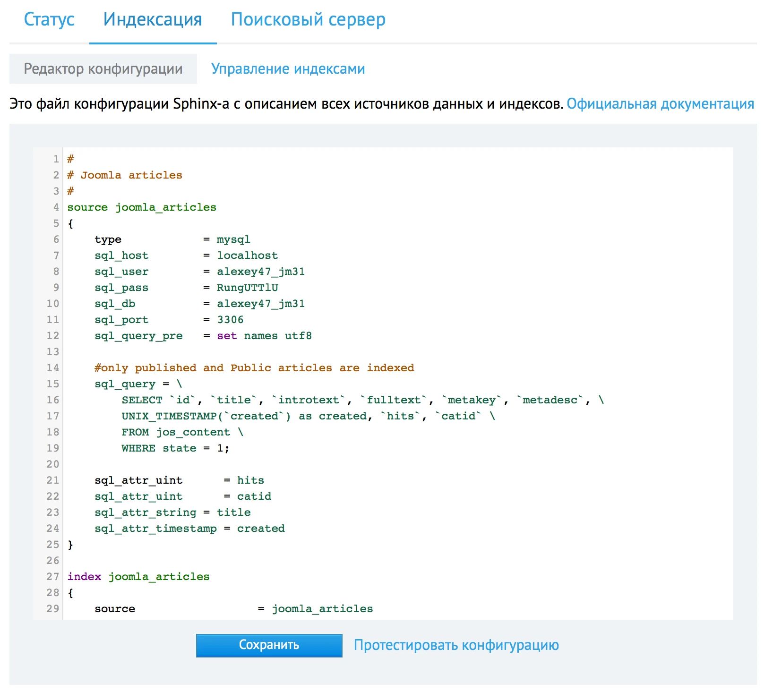Click line number 27 in the gutter
773x700 pixels.
point(53,577)
